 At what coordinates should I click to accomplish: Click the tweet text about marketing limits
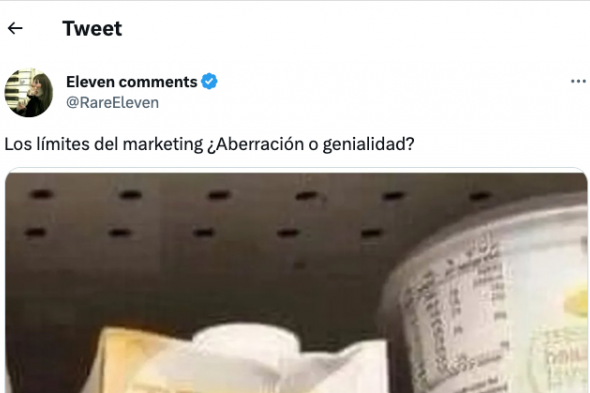pyautogui.click(x=209, y=144)
